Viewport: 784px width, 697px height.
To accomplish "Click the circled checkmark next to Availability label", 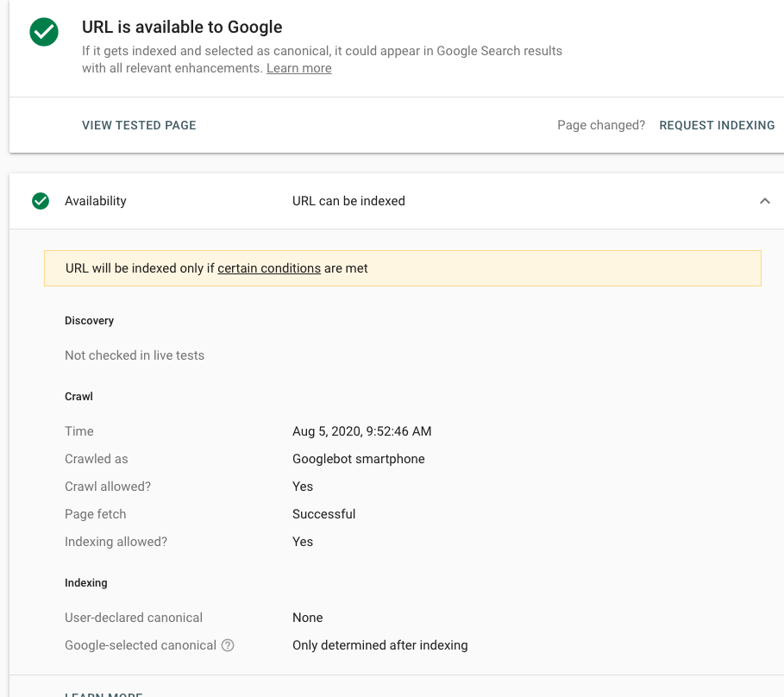I will (40, 201).
